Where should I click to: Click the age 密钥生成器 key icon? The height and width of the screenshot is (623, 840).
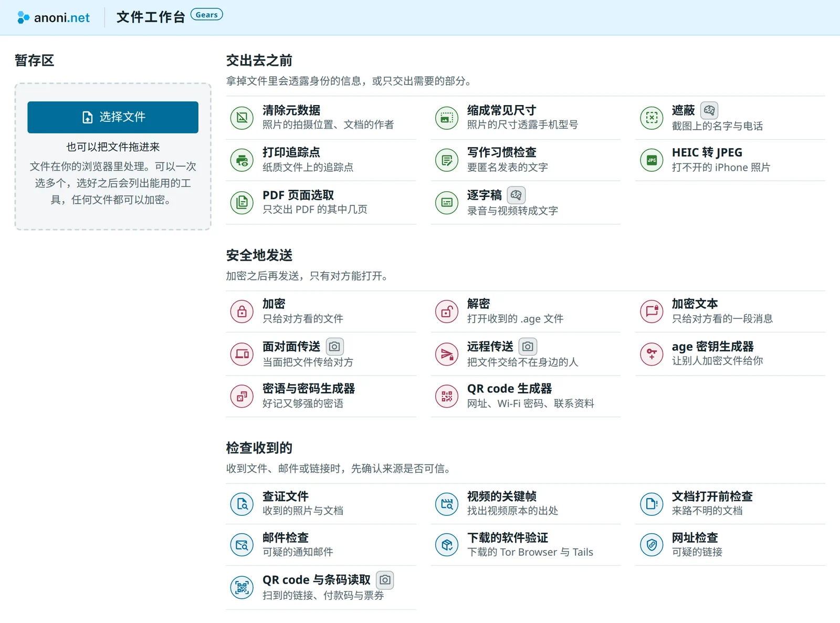click(x=652, y=354)
